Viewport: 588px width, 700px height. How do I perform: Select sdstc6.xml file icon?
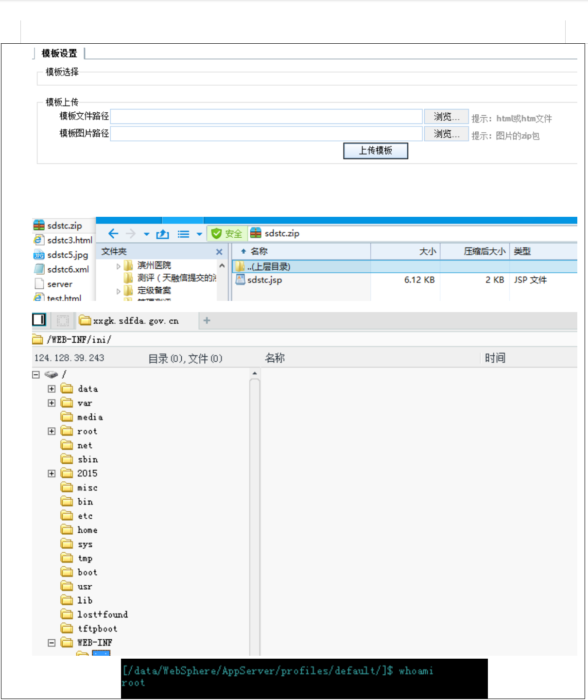click(39, 269)
